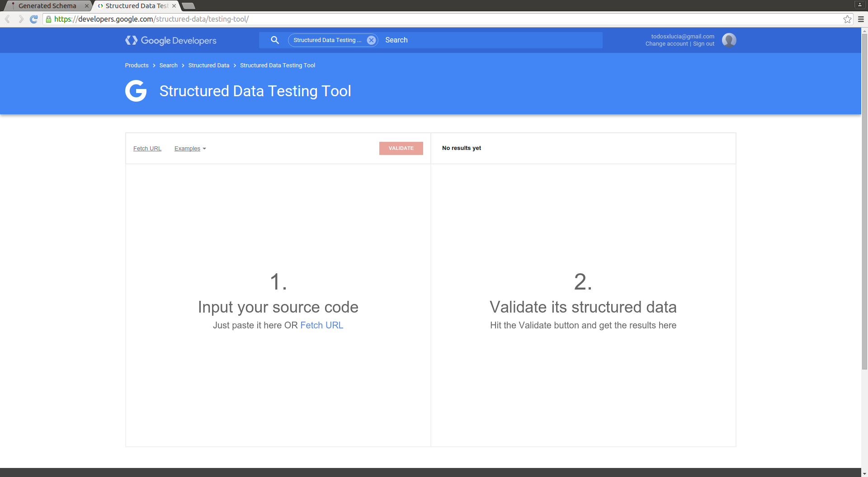Remove the Structured Data Testing search chip
The height and width of the screenshot is (477, 868).
[x=371, y=40]
